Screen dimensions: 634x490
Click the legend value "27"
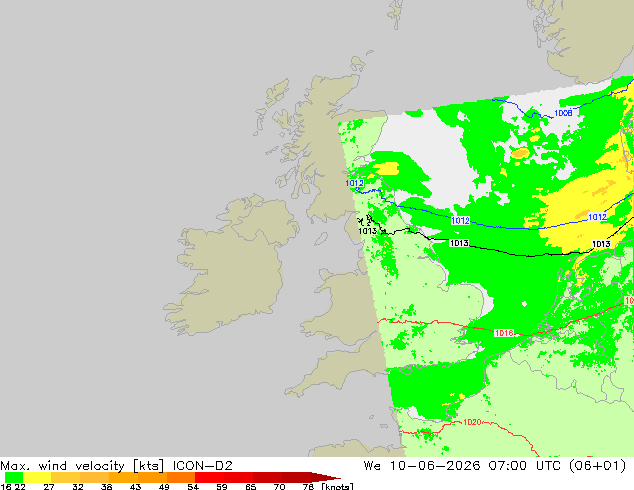(49, 487)
